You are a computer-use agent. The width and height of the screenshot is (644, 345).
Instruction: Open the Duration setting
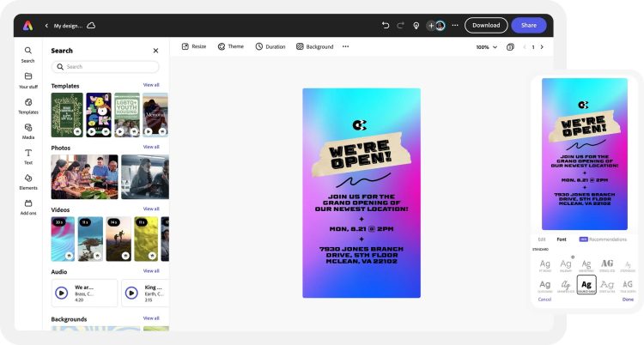pos(270,46)
